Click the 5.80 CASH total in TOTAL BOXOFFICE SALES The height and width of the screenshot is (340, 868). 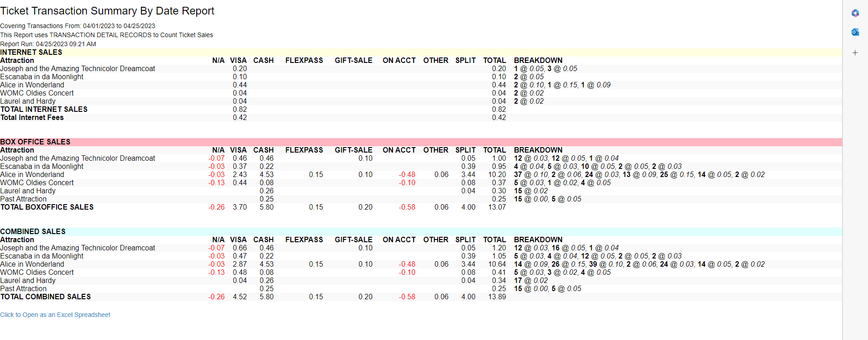point(267,207)
